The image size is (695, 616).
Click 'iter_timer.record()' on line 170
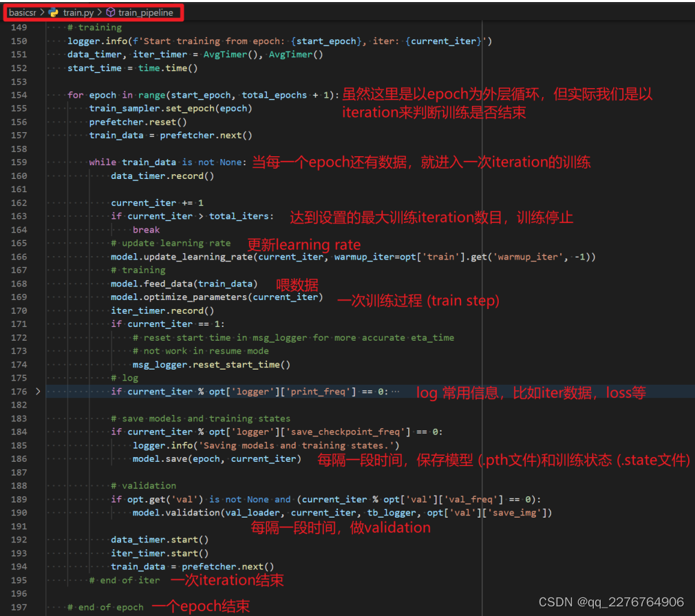tap(162, 311)
